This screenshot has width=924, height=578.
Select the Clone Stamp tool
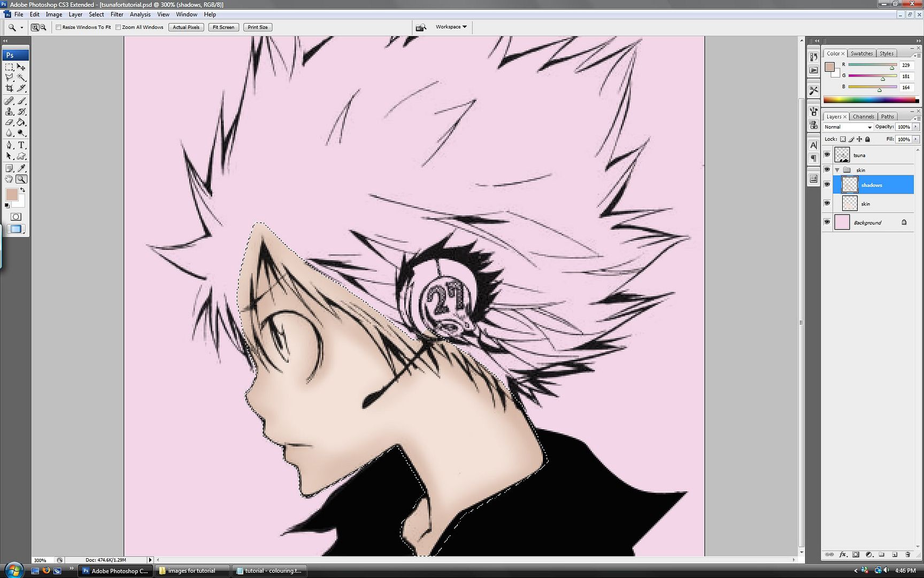[10, 112]
